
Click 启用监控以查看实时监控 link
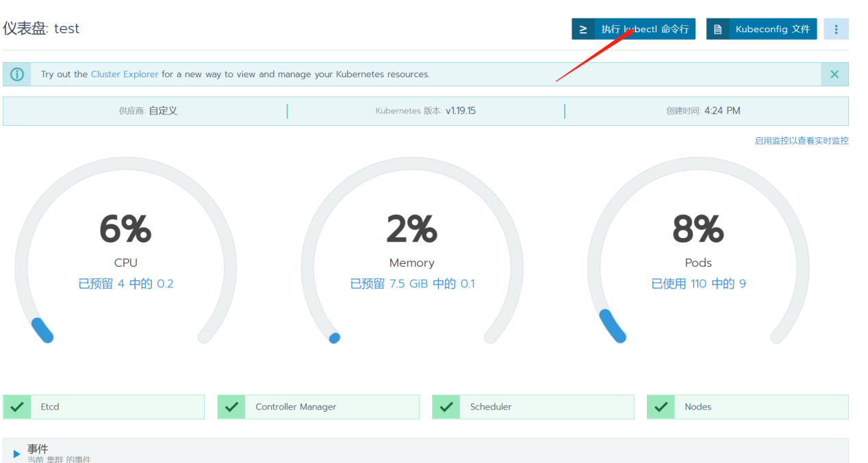pos(802,141)
